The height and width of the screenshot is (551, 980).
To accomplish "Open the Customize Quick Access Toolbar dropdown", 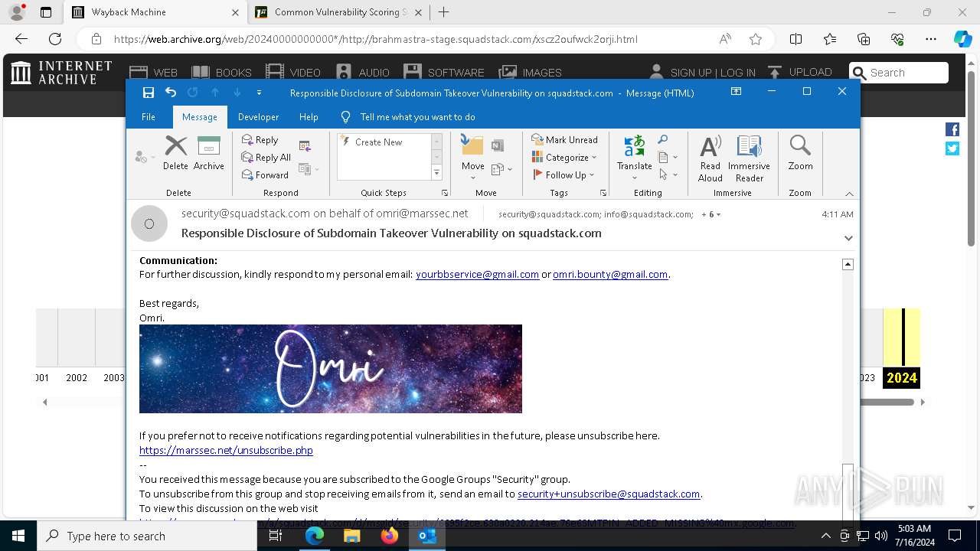I will coord(259,93).
